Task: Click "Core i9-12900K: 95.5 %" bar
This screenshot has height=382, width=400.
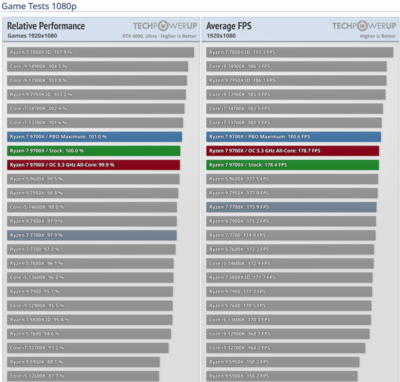Action: tap(90, 306)
